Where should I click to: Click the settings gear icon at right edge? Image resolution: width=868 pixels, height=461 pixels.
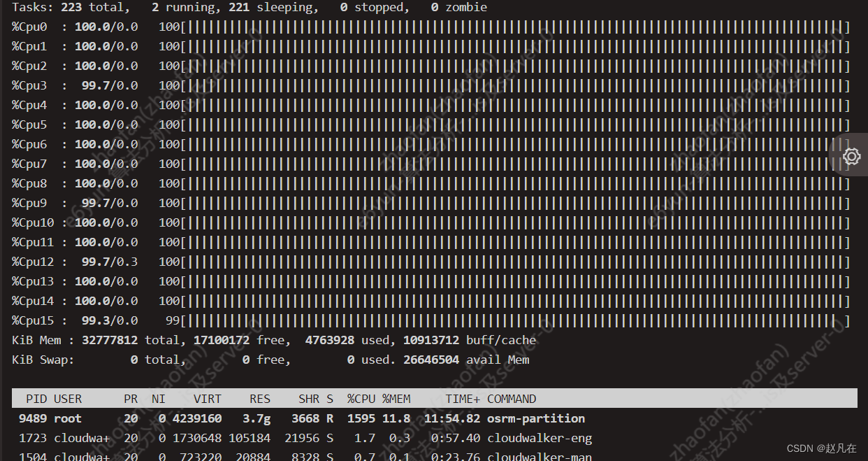click(x=851, y=156)
